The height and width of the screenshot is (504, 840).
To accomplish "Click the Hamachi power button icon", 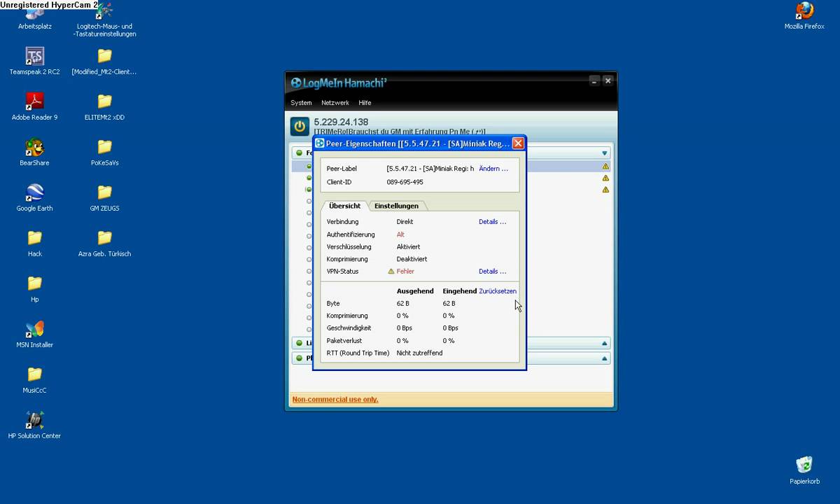I will (x=300, y=127).
